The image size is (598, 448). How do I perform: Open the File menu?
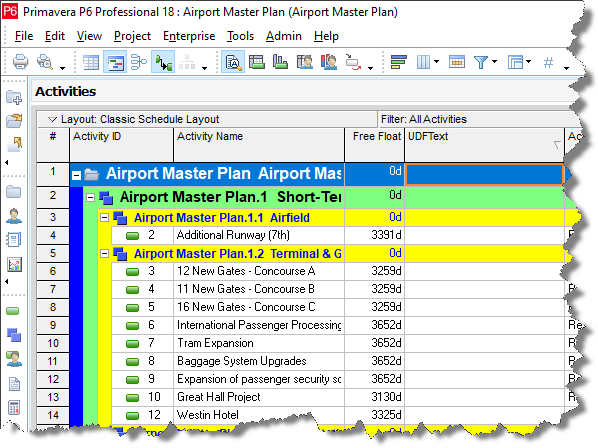(24, 36)
